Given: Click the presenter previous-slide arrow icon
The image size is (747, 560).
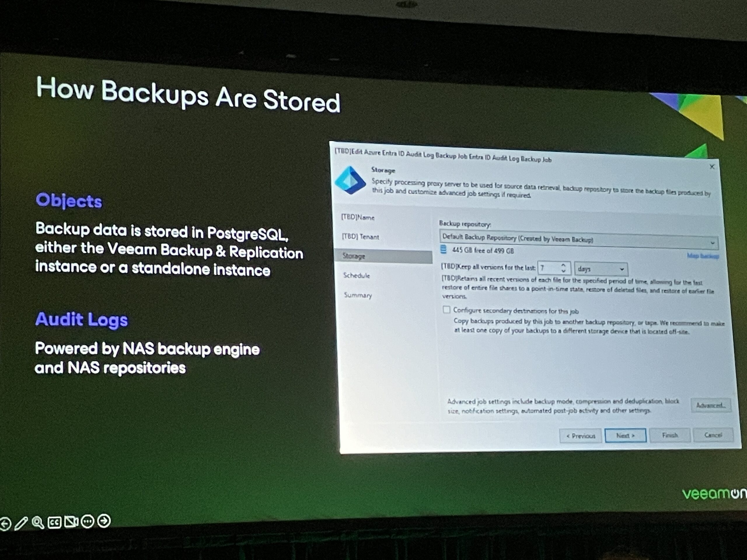Looking at the screenshot, I should [x=5, y=524].
